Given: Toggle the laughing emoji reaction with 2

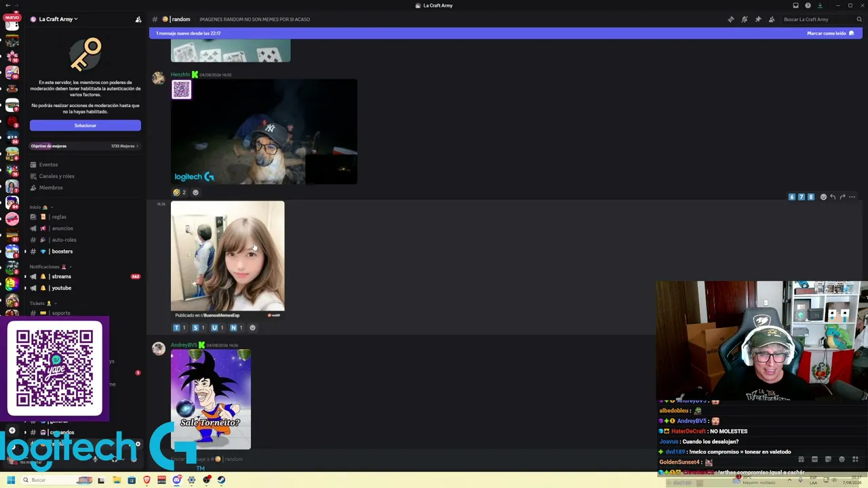Looking at the screenshot, I should click(x=180, y=192).
